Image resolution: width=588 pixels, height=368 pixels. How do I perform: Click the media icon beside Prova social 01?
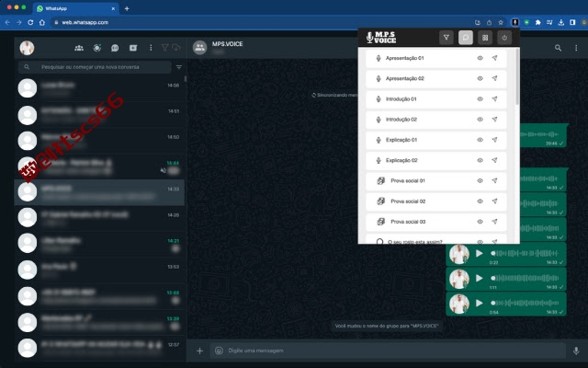pos(380,180)
